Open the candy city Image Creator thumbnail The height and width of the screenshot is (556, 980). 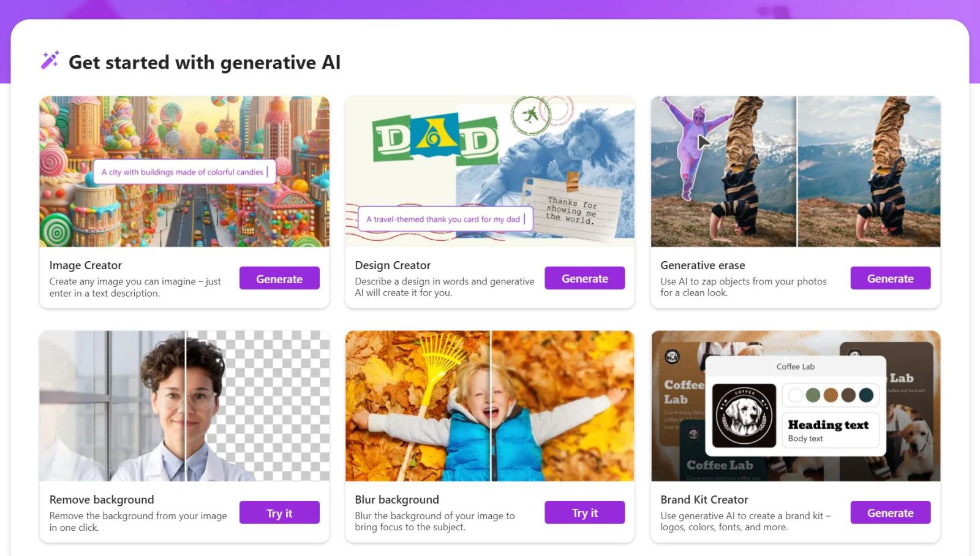[x=184, y=172]
